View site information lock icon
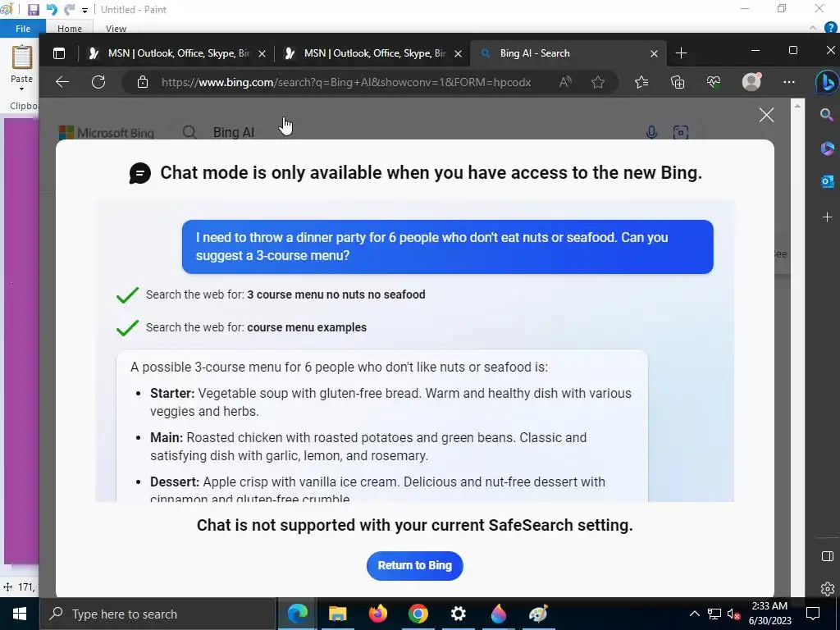This screenshot has width=840, height=630. point(143,82)
